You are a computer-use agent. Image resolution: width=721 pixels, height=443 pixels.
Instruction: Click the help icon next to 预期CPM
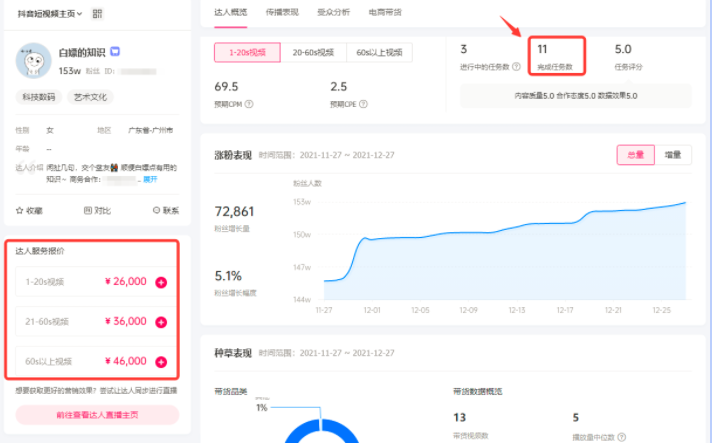[249, 104]
